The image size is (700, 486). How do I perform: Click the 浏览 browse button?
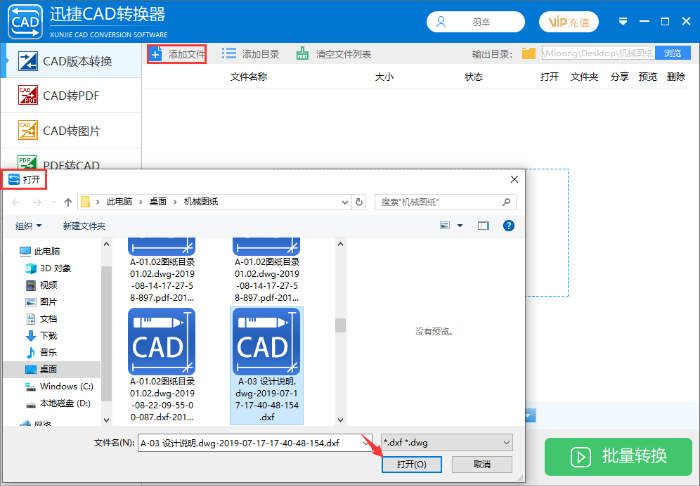[672, 54]
